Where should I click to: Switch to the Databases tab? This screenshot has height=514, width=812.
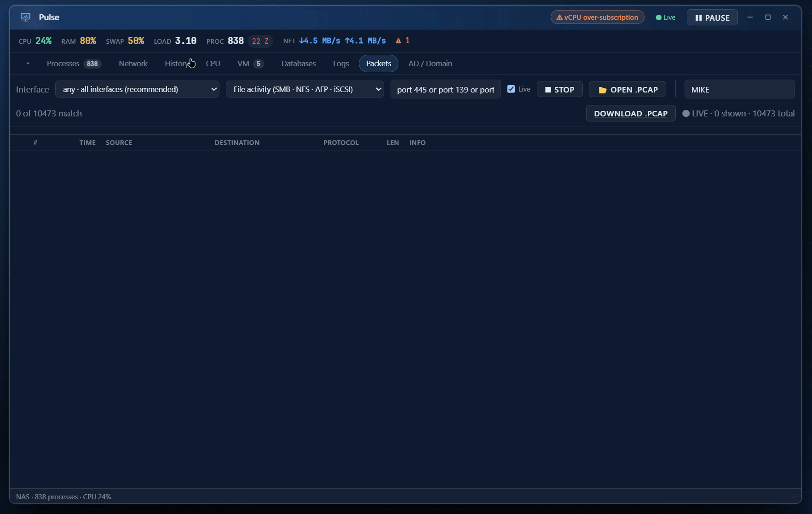coord(299,64)
